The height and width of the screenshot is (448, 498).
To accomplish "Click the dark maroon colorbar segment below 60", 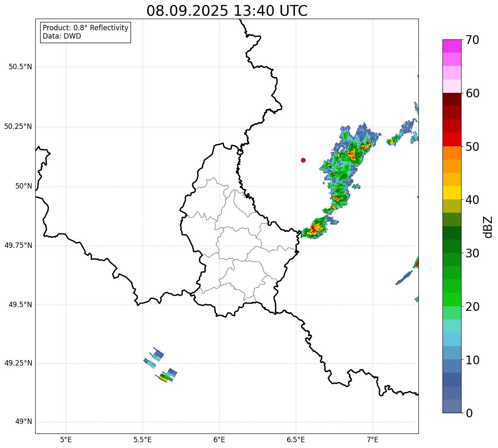I will click(x=452, y=99).
